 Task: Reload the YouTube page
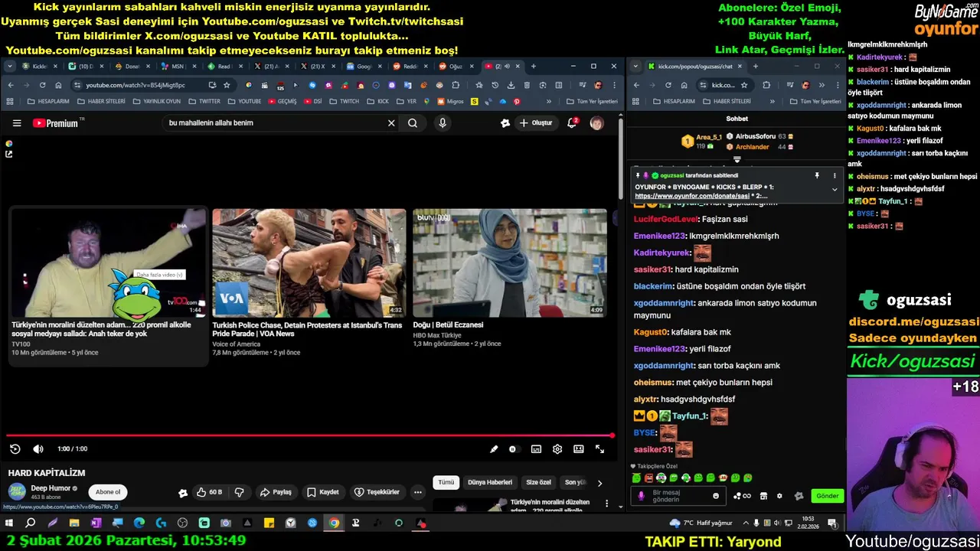coord(42,85)
